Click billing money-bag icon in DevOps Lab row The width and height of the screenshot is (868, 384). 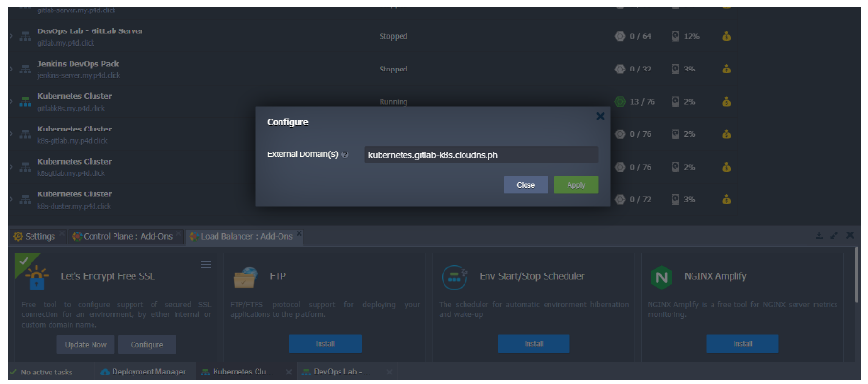[726, 36]
